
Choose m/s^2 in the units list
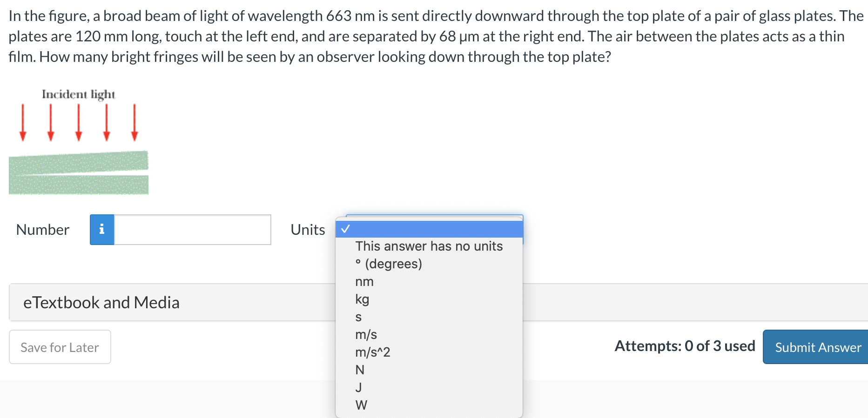[372, 352]
